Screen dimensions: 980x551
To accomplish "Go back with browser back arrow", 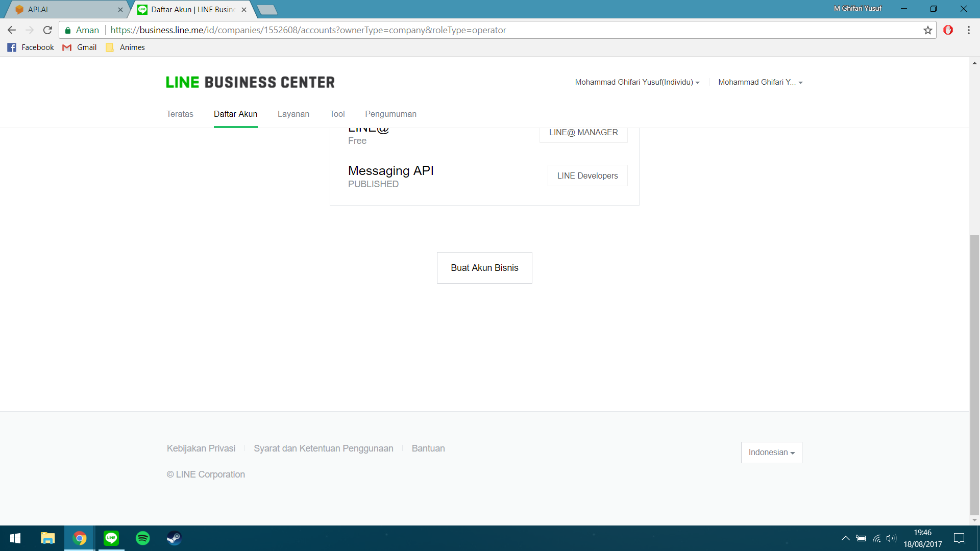I will [12, 30].
